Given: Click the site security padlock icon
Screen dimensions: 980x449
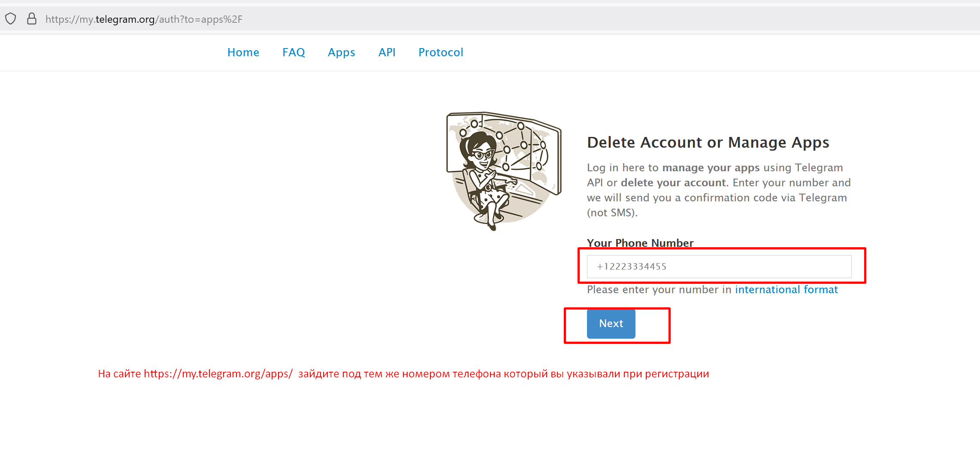Looking at the screenshot, I should (32, 19).
